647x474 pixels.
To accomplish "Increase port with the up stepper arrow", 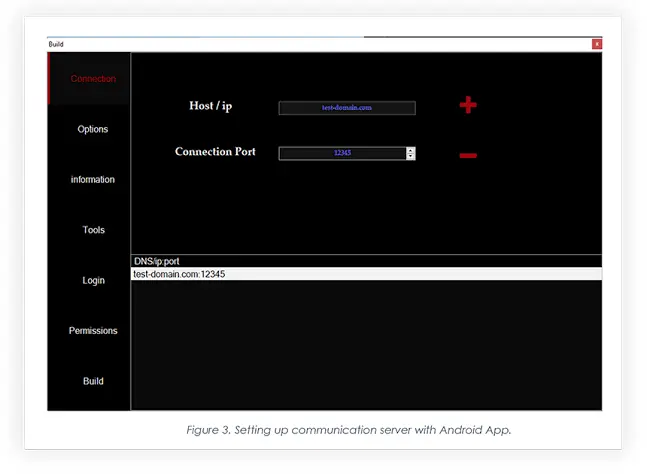I will (x=411, y=150).
